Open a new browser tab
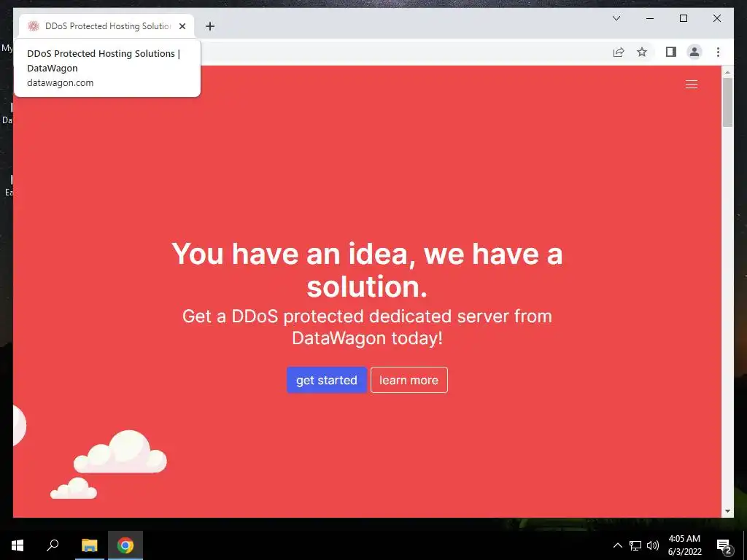747x560 pixels. [209, 26]
